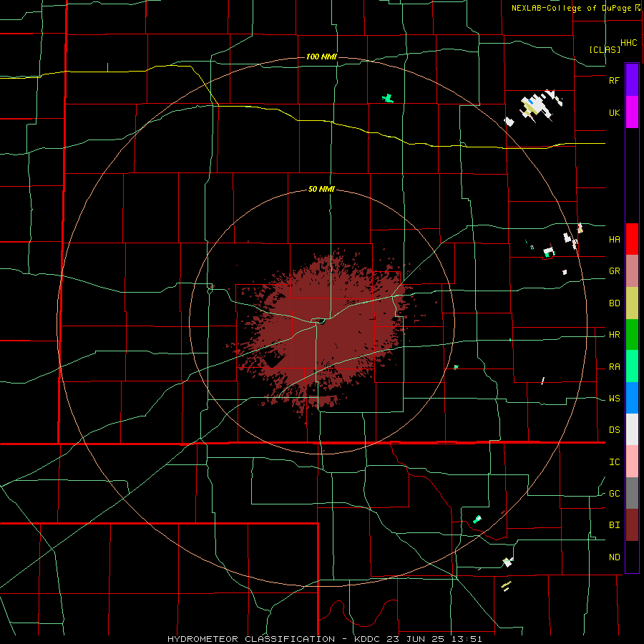
Task: Click the NEXLAB-College of DuPage text
Action: [x=572, y=8]
